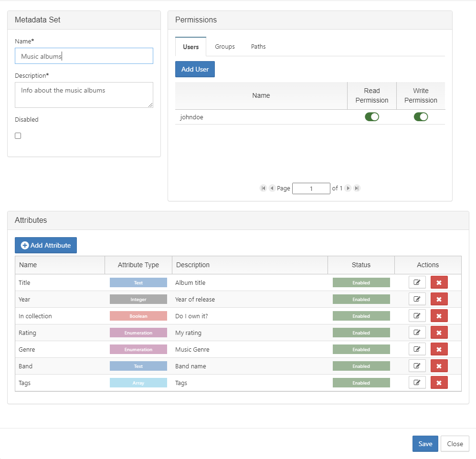The height and width of the screenshot is (459, 476).
Task: Delete the Band attribute
Action: (x=439, y=366)
